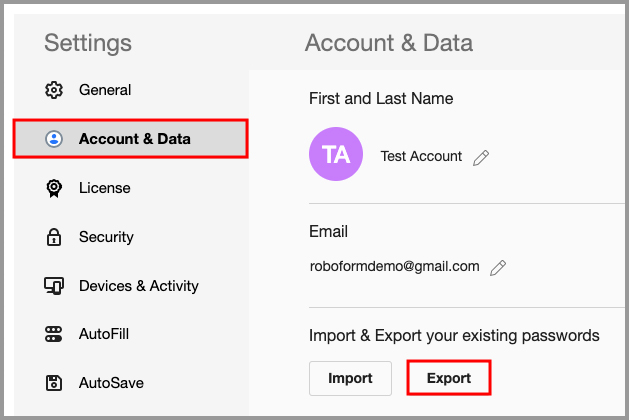This screenshot has height=420, width=629.
Task: Edit the email using the pencil icon
Action: coord(498,267)
